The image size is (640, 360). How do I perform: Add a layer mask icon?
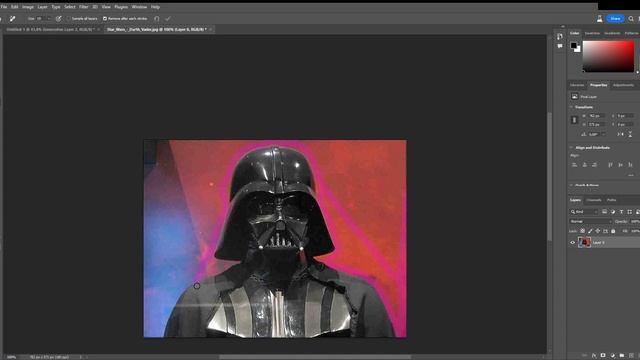(x=603, y=356)
